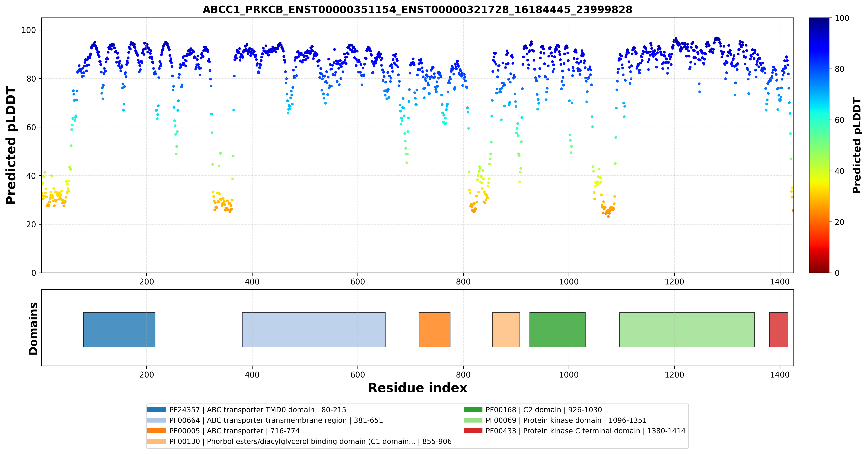Click the plot title ABCC1_PRKCB text
This screenshot has width=868, height=454.
pos(418,9)
